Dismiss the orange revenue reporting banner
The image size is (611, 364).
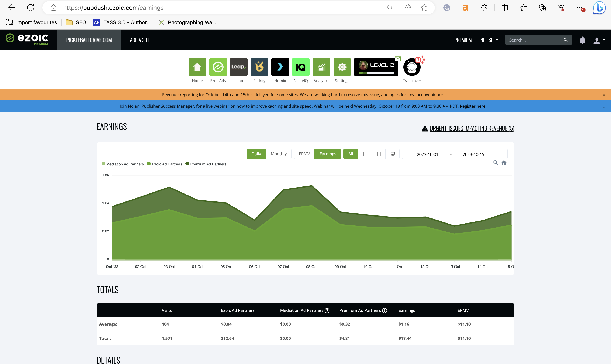(604, 95)
